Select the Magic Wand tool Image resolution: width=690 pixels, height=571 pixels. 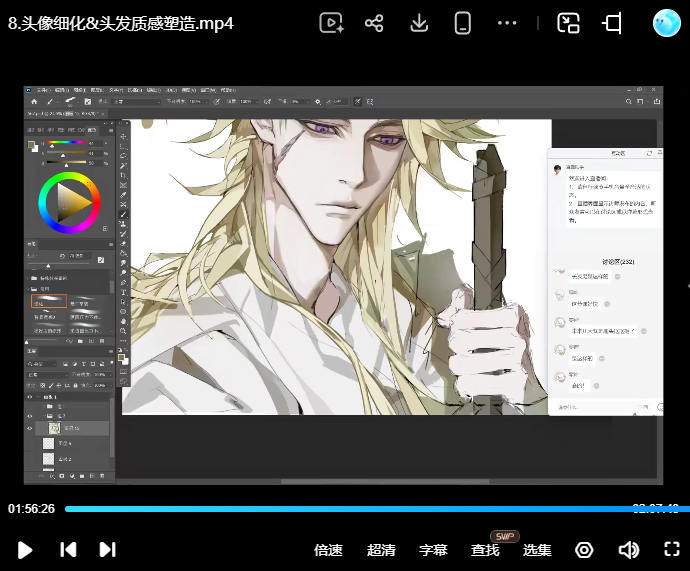[x=124, y=165]
